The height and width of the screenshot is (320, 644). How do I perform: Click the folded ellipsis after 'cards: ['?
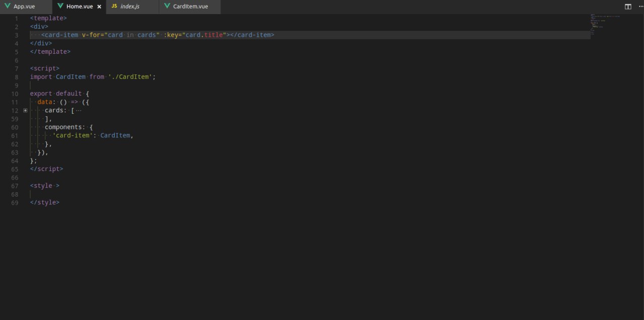[78, 110]
